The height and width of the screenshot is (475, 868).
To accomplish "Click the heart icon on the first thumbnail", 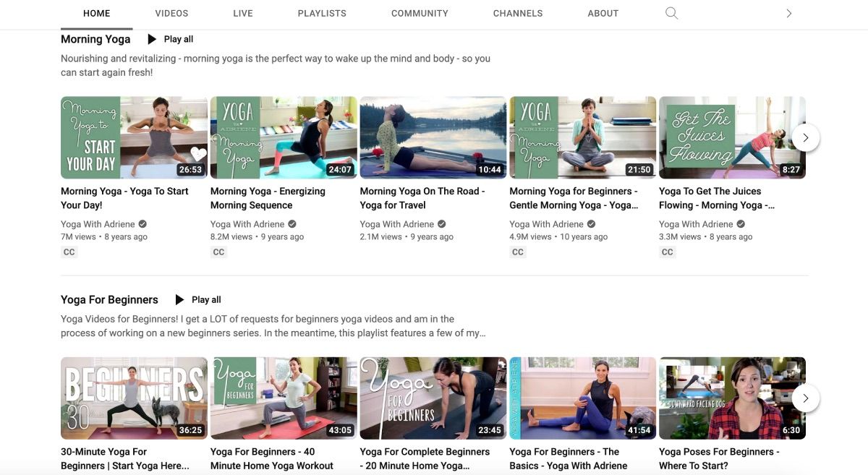I will pyautogui.click(x=197, y=153).
